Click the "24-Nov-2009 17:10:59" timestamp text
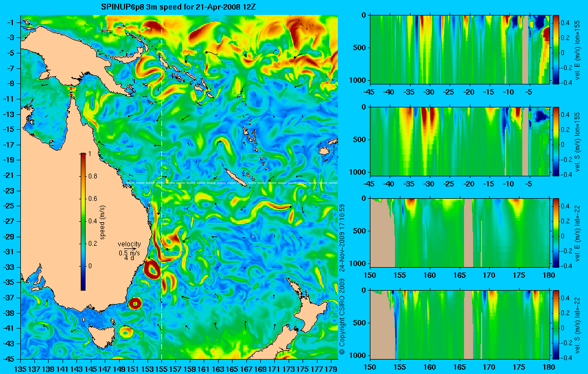The width and height of the screenshot is (588, 374). 342,238
